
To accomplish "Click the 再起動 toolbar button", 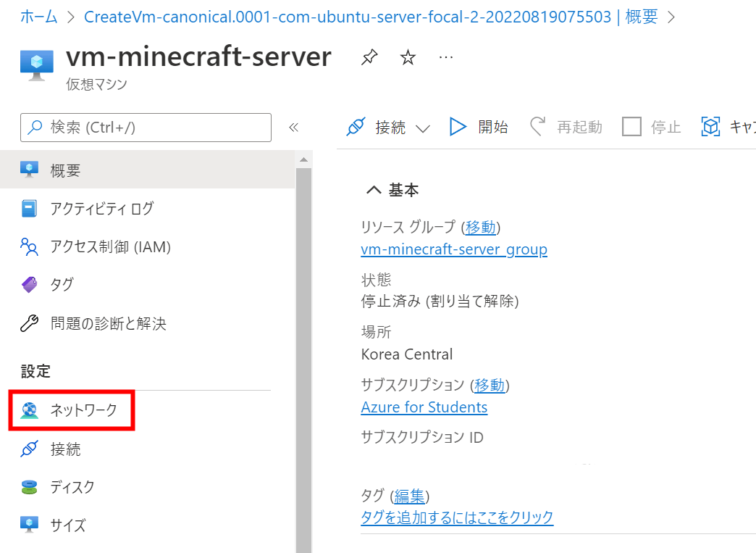I will tap(566, 127).
